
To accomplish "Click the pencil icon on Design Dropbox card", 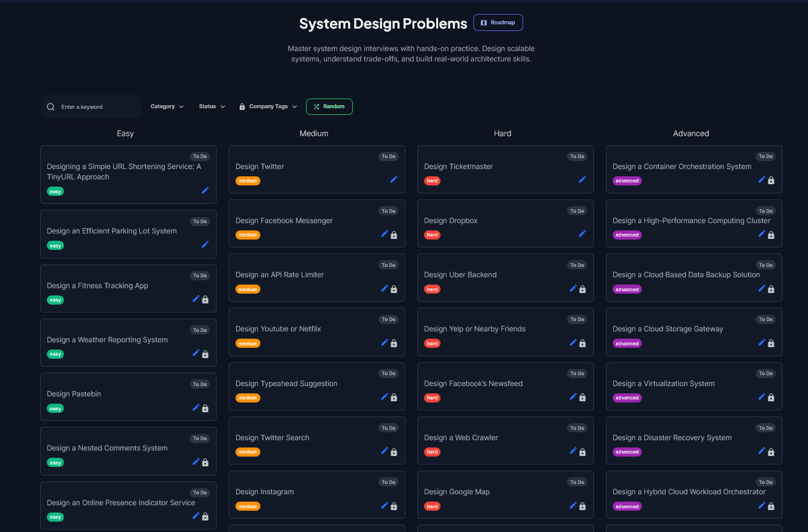I will (582, 233).
